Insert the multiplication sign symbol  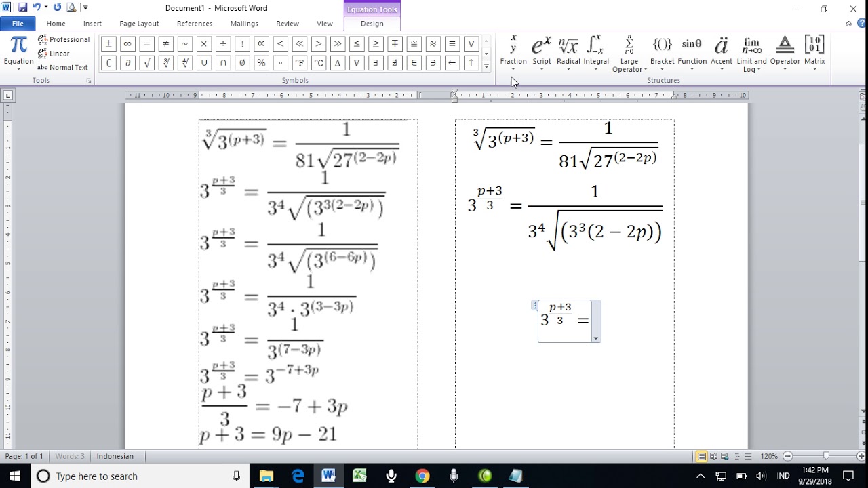(204, 44)
